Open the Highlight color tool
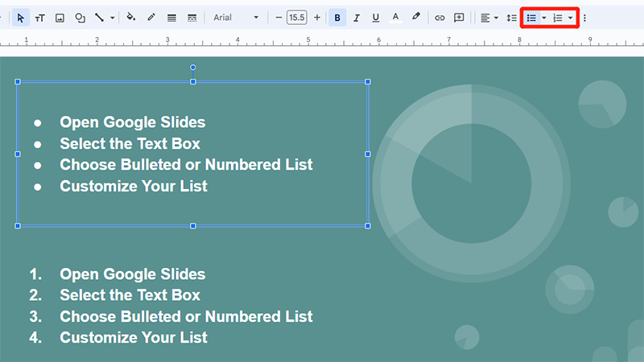Image resolution: width=644 pixels, height=362 pixels. [415, 17]
